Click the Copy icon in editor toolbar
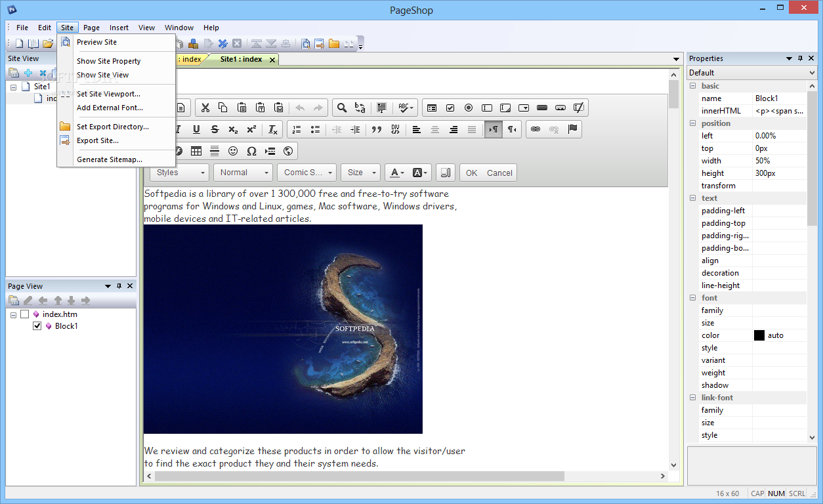 pyautogui.click(x=223, y=108)
